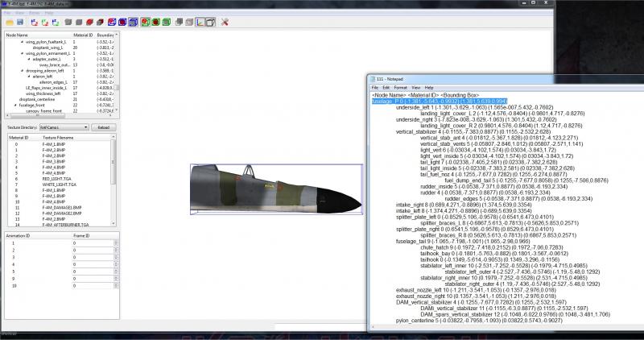Open the Texture Directory dropdown
Image resolution: width=644 pixels, height=340 pixels.
point(64,127)
